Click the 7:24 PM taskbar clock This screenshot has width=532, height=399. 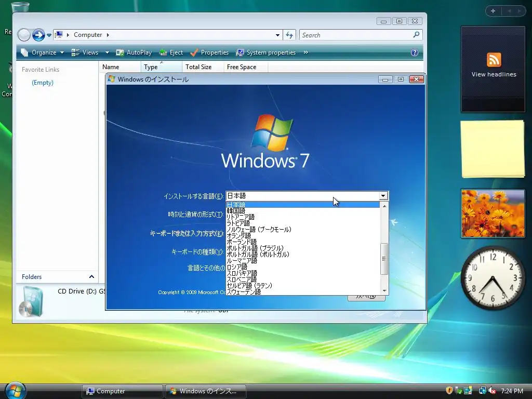point(512,391)
